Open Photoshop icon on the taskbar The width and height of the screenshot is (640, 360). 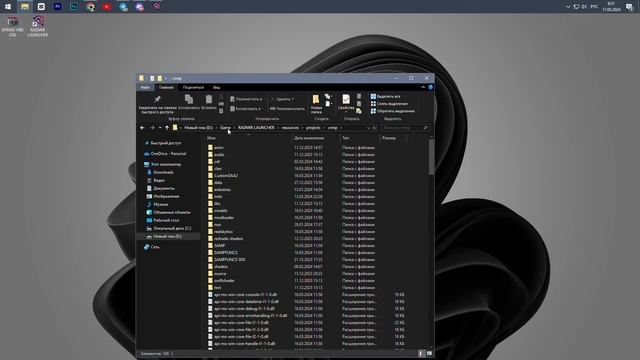pyautogui.click(x=74, y=7)
